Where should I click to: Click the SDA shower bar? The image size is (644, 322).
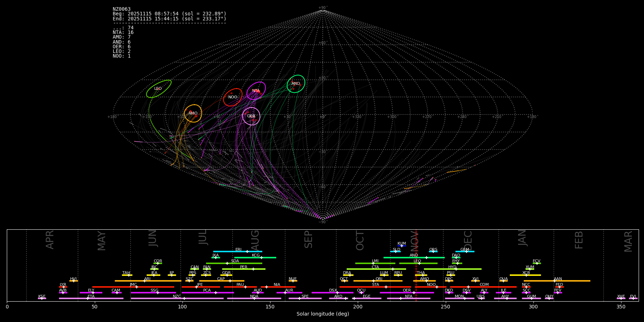(x=234, y=263)
